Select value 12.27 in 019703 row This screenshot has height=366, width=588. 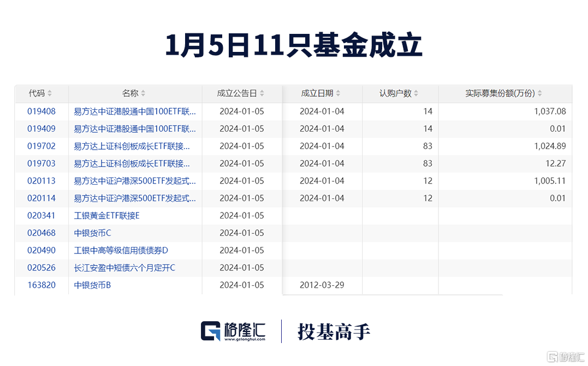555,164
